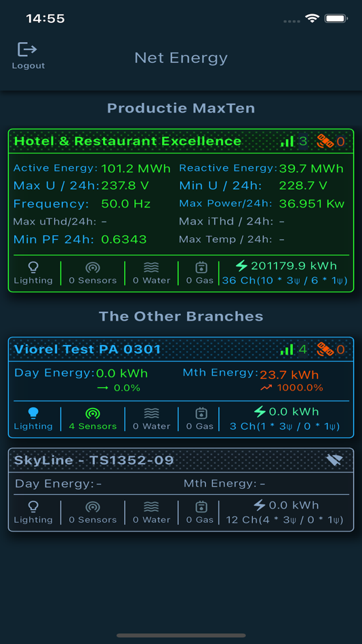Select the Reactive Energy 39.7 MWh value

tap(311, 168)
